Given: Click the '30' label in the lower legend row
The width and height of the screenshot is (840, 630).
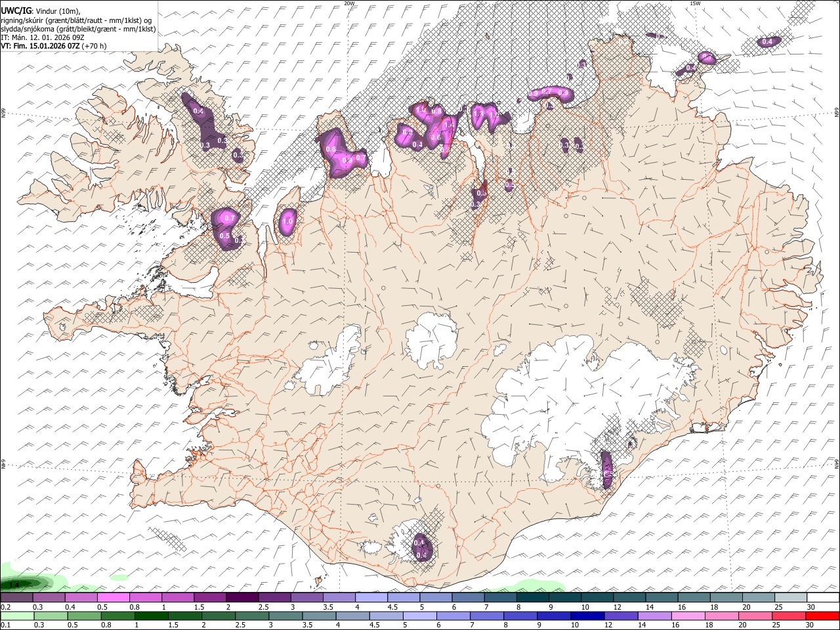Looking at the screenshot, I should 810,625.
